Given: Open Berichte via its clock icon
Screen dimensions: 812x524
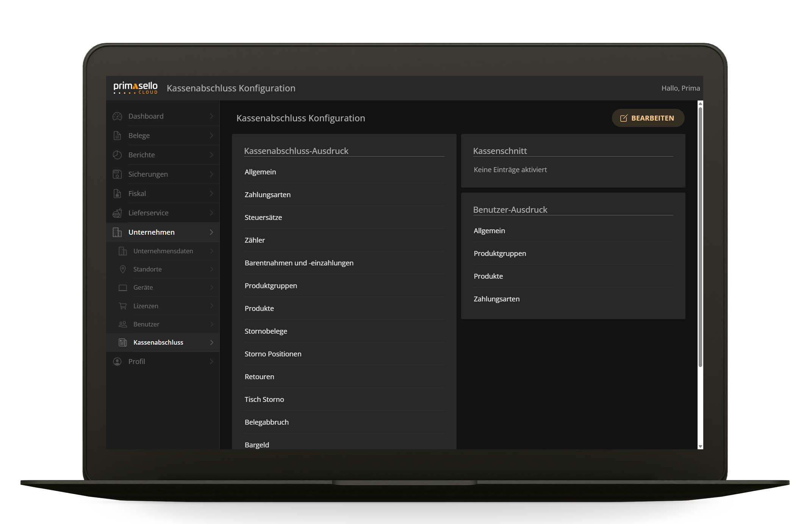Looking at the screenshot, I should [117, 155].
